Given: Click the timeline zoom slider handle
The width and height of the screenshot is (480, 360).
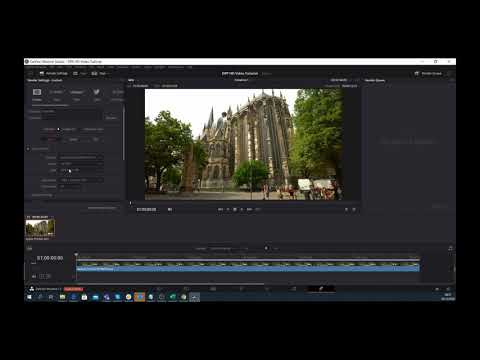Looking at the screenshot, I should point(266,248).
